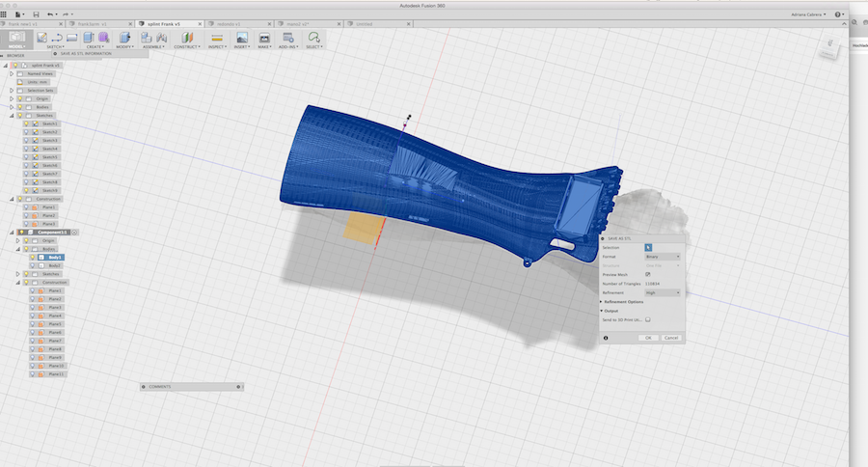Select the Extrude create tool

click(88, 37)
